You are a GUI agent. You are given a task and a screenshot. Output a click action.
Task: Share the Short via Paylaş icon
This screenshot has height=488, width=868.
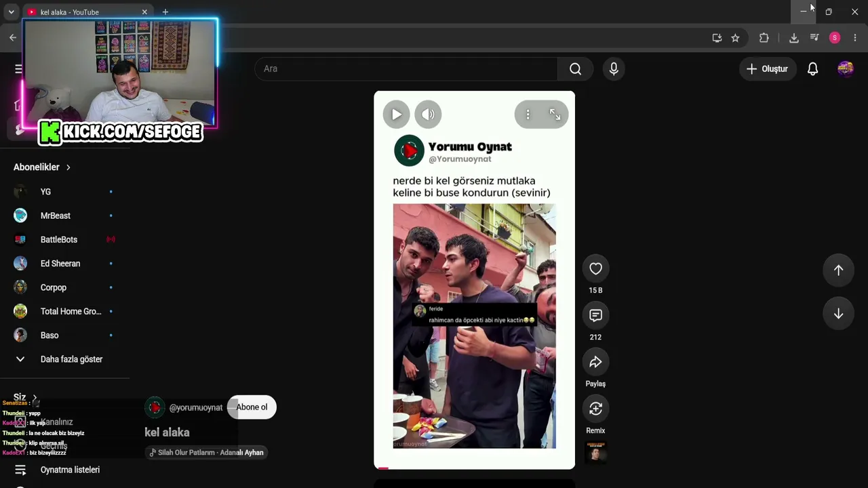pyautogui.click(x=595, y=362)
